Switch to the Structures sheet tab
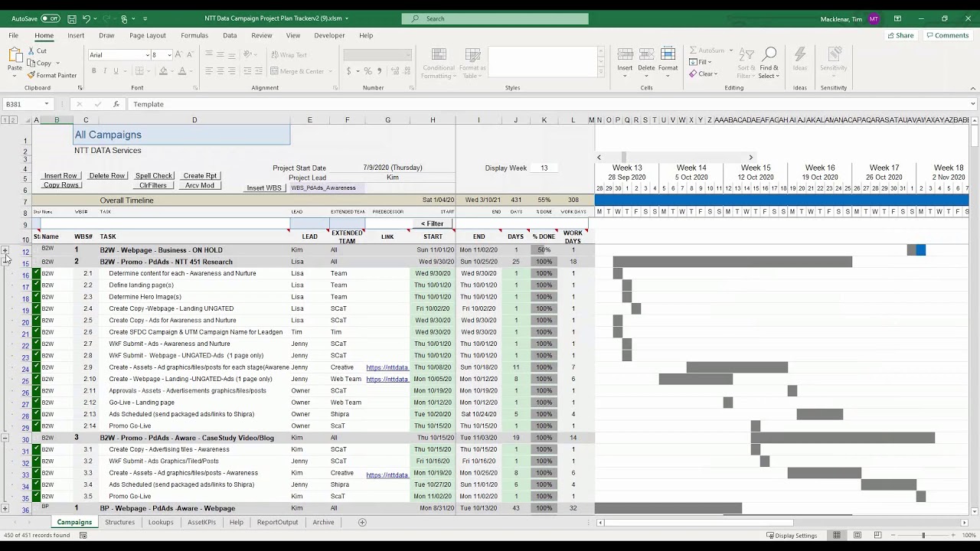The image size is (980, 551). coord(119,522)
